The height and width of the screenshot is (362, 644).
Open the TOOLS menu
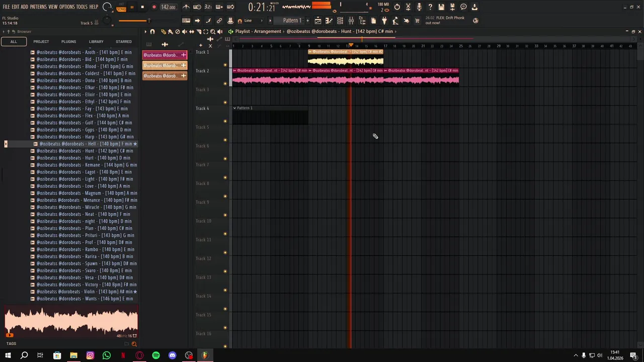pos(82,7)
